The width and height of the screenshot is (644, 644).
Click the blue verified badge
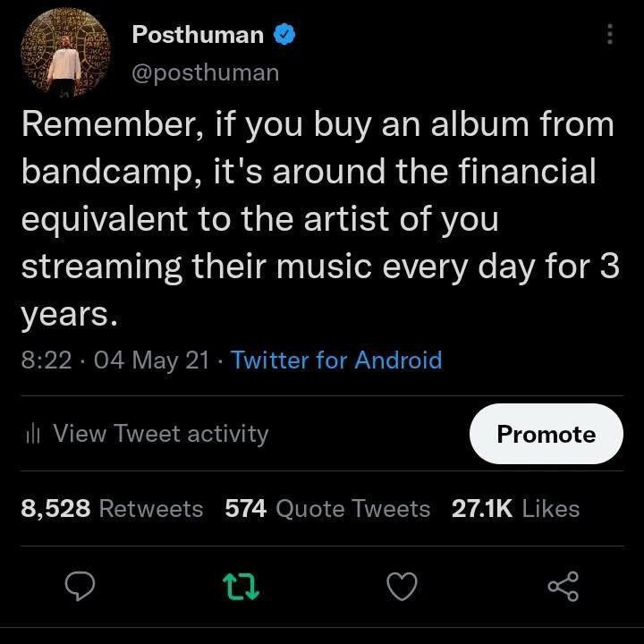point(284,35)
